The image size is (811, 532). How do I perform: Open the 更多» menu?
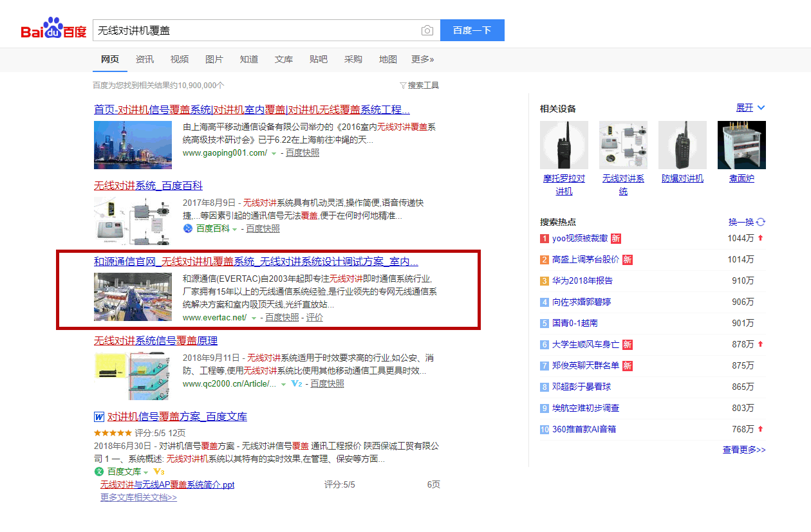[x=423, y=59]
